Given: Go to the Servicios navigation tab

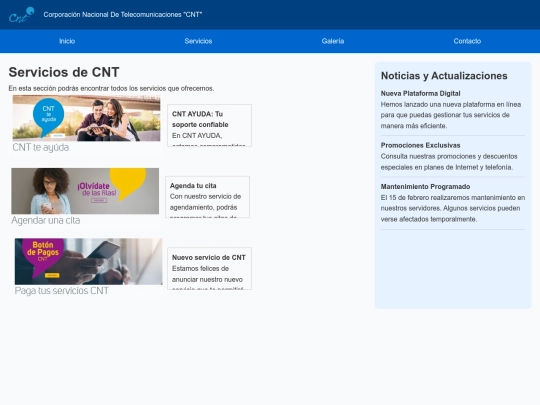Looking at the screenshot, I should click(198, 41).
